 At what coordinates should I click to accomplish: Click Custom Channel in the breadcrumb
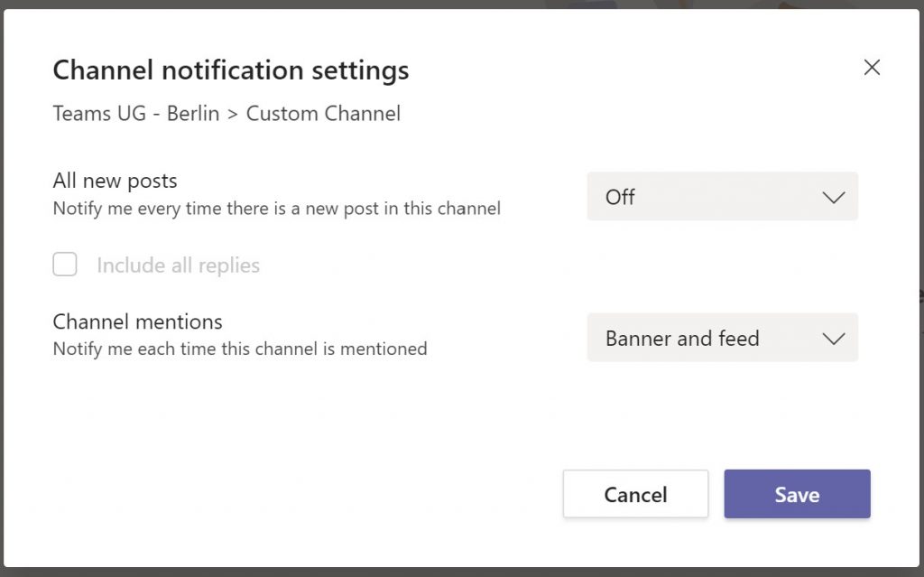coord(323,114)
